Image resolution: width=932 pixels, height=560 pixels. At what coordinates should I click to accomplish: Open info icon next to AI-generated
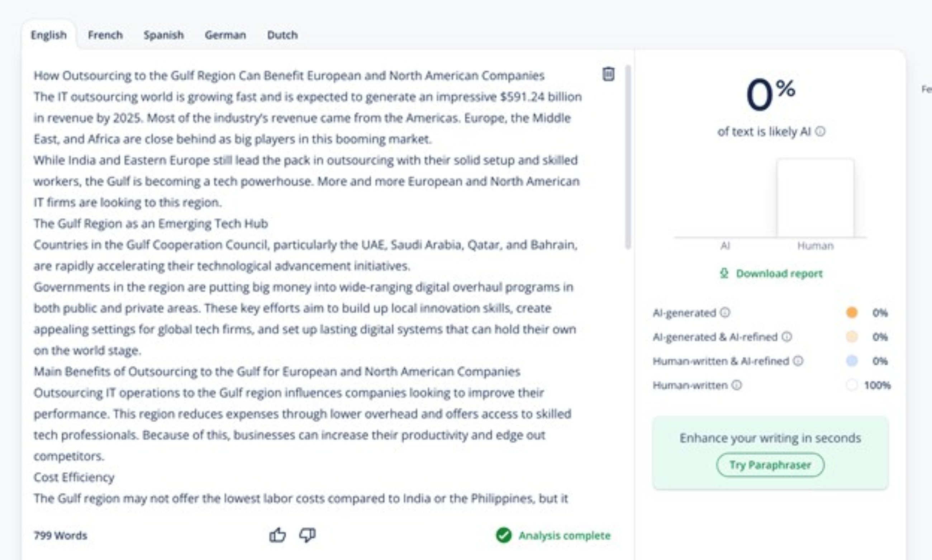click(x=725, y=313)
